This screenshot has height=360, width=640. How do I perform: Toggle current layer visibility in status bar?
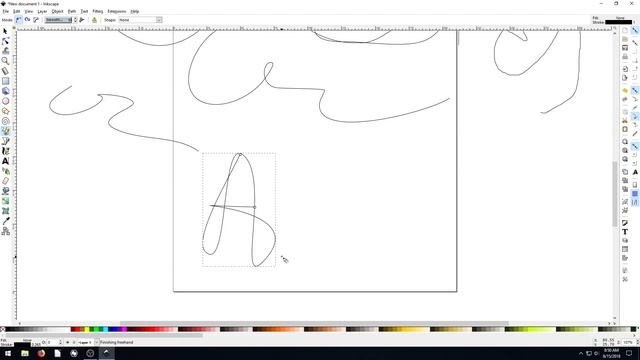point(68,342)
